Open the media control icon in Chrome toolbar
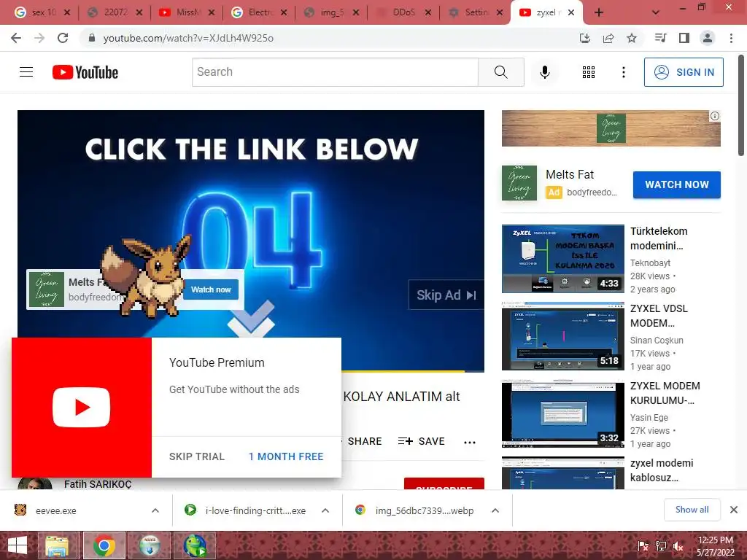The height and width of the screenshot is (560, 747). coord(661,38)
